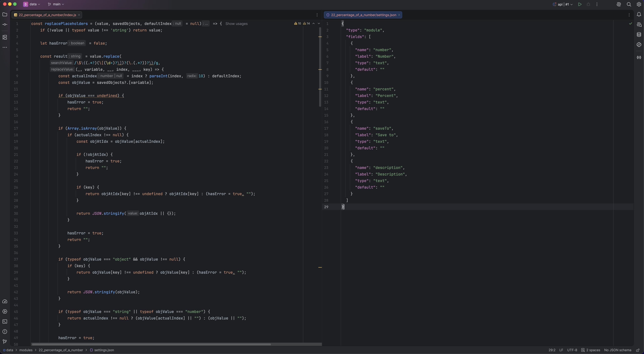Expand the collapsed return type hint

(x=206, y=23)
